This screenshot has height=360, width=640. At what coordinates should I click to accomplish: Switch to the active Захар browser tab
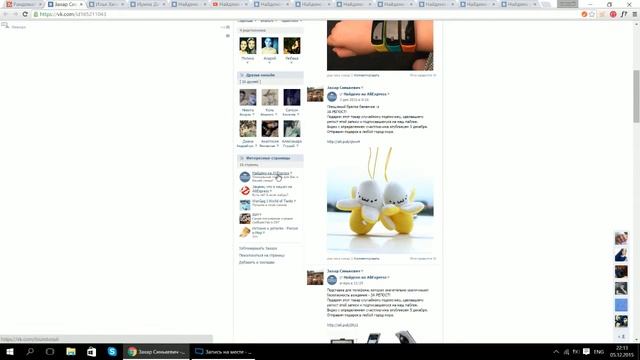(x=65, y=4)
